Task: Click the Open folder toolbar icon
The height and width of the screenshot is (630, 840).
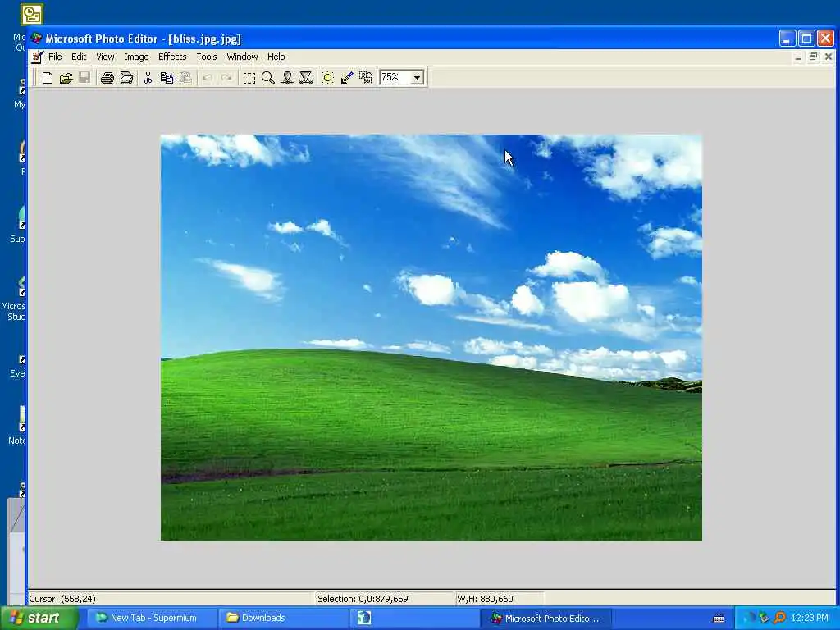Action: coord(66,78)
